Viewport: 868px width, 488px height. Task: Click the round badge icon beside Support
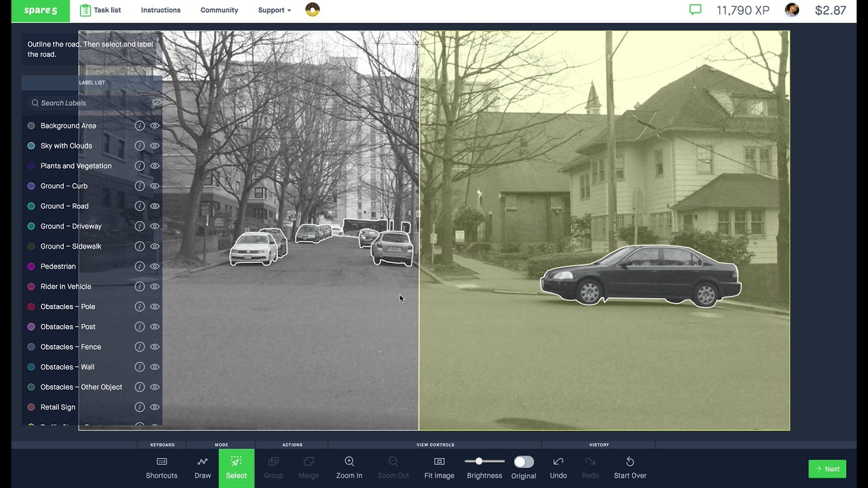[x=313, y=9]
